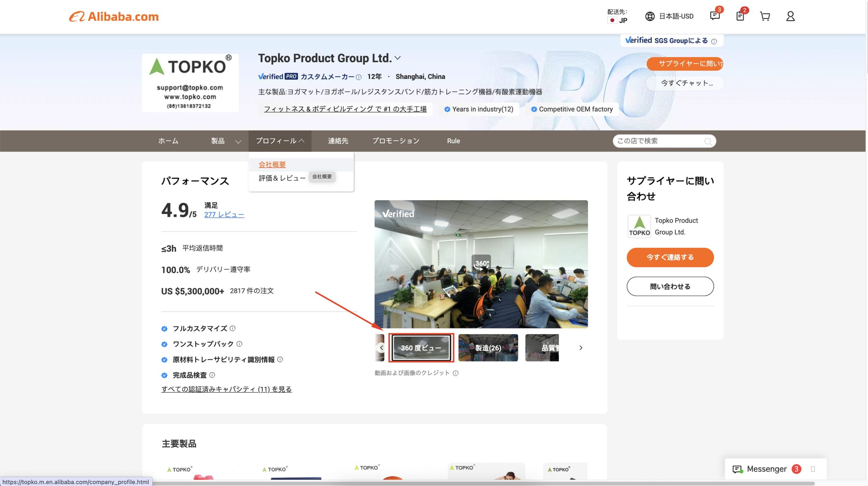This screenshot has width=868, height=486.
Task: Open the Rule tab
Action: coord(453,141)
